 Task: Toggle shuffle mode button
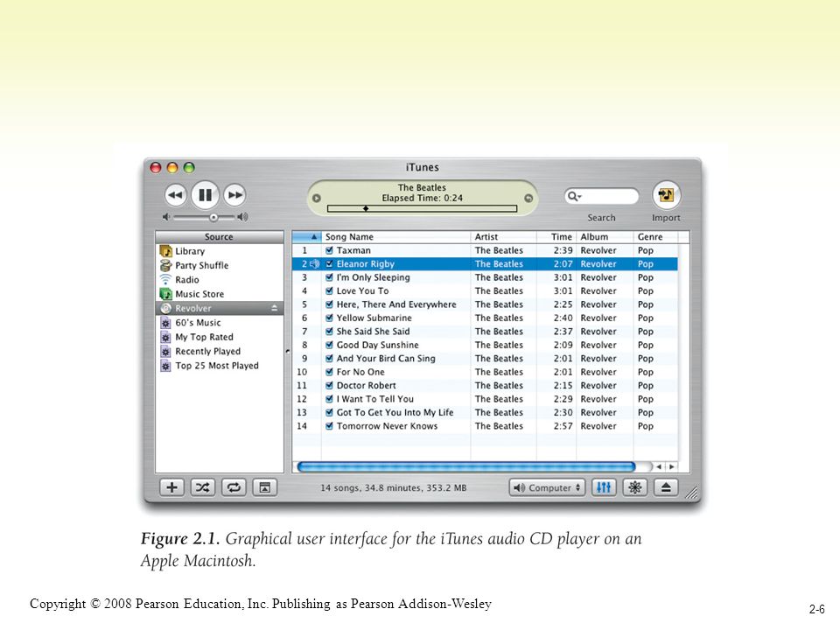coord(202,487)
